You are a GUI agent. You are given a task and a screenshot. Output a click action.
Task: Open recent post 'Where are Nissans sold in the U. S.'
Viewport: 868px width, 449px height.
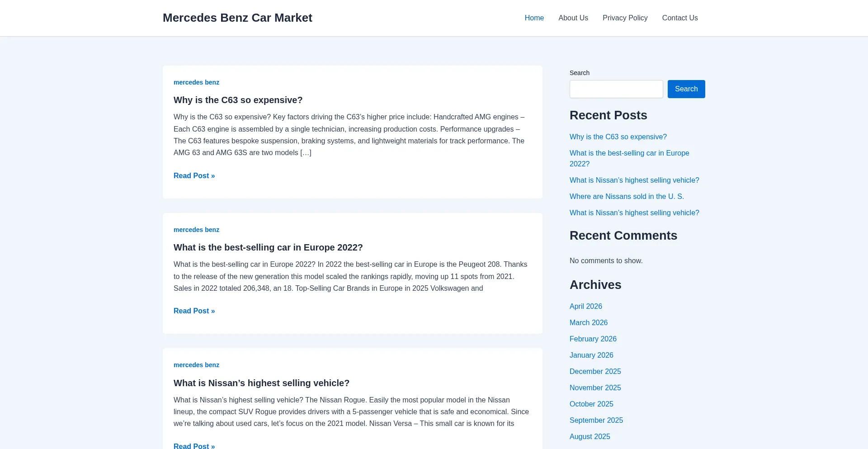pos(627,196)
